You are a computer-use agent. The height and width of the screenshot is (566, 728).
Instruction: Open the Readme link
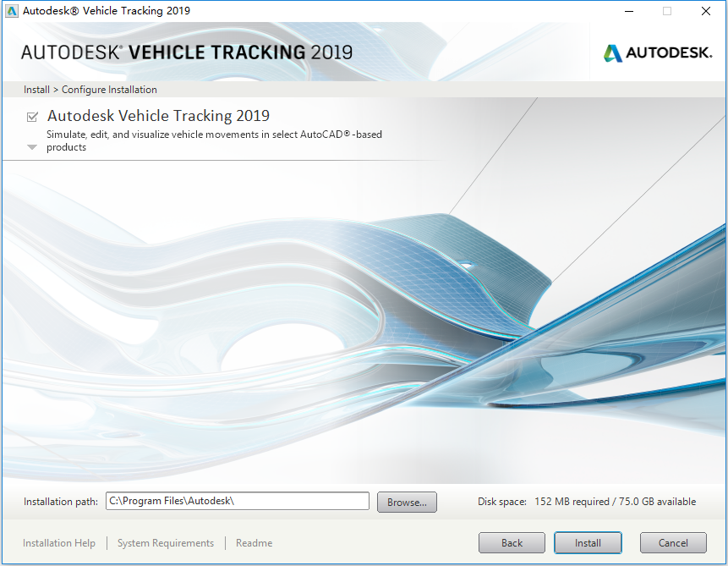coord(254,543)
